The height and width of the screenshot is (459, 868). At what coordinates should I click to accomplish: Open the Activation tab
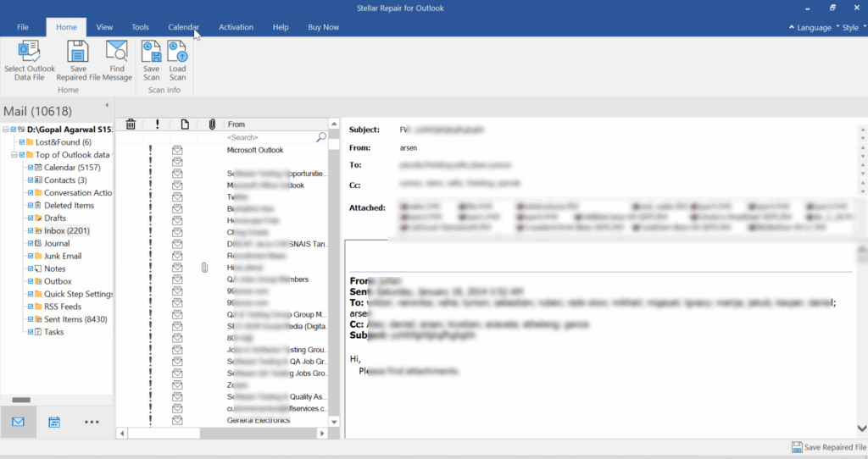click(x=236, y=27)
